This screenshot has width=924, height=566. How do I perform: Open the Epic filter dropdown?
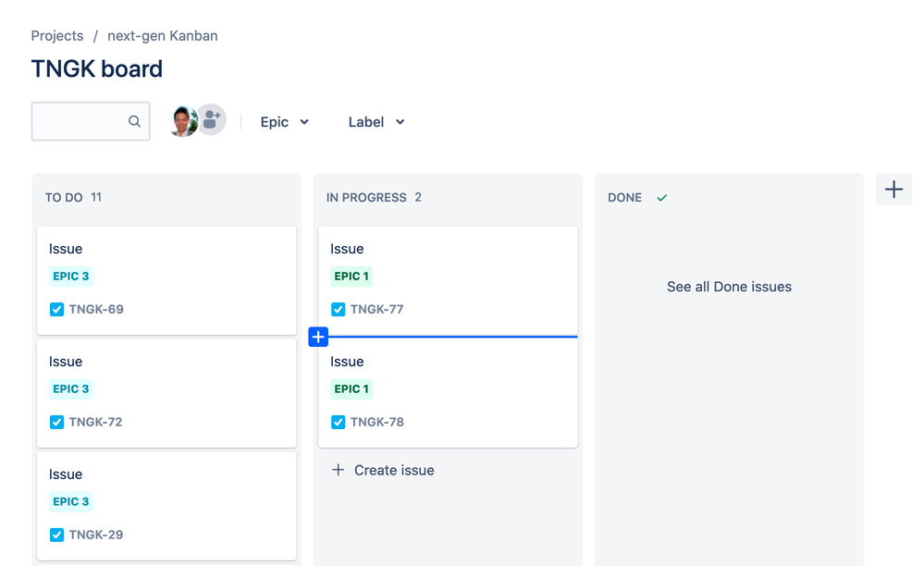point(285,122)
